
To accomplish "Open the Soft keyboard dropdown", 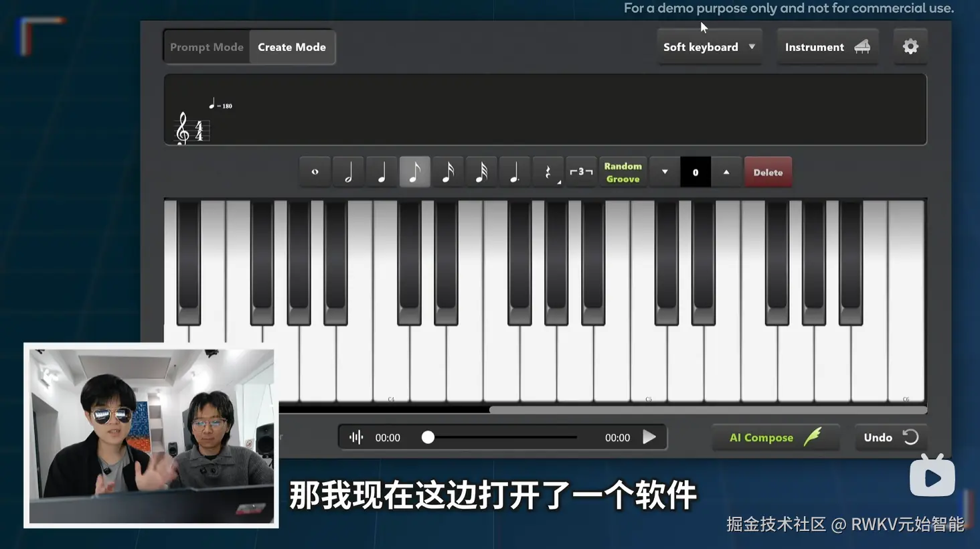I will 709,46.
